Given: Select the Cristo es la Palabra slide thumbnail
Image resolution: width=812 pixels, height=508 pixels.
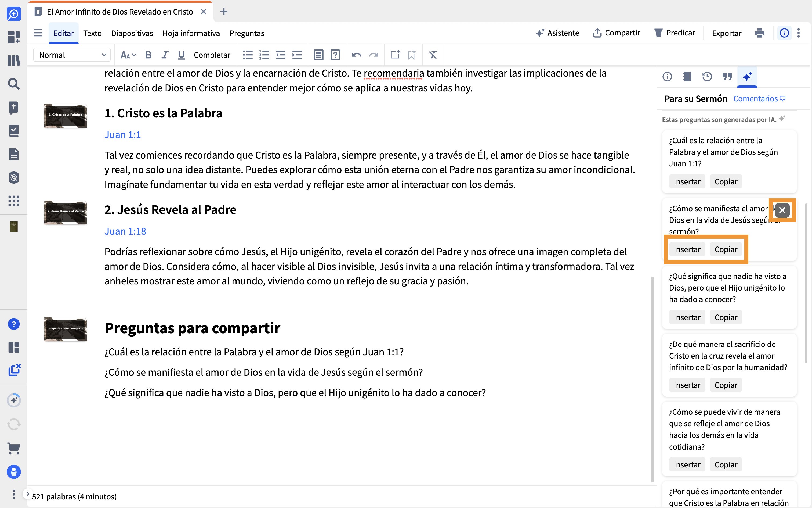Looking at the screenshot, I should 66,116.
